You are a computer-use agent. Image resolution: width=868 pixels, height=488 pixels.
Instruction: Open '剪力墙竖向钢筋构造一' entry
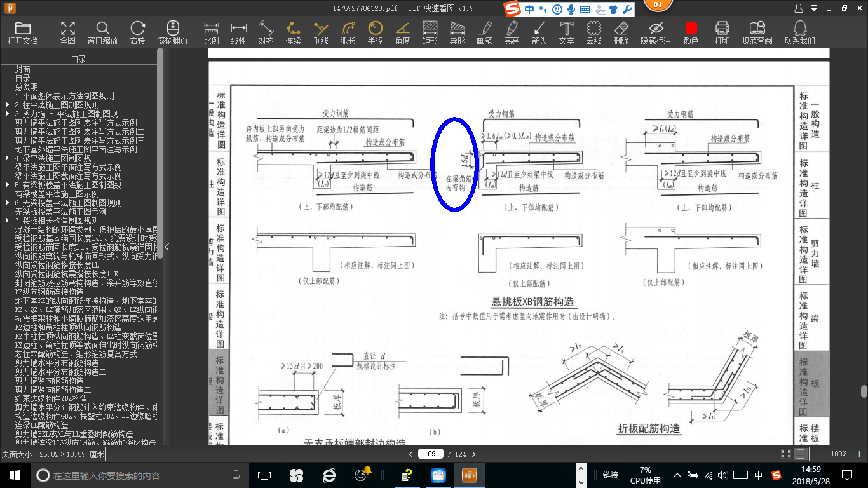[x=53, y=381]
